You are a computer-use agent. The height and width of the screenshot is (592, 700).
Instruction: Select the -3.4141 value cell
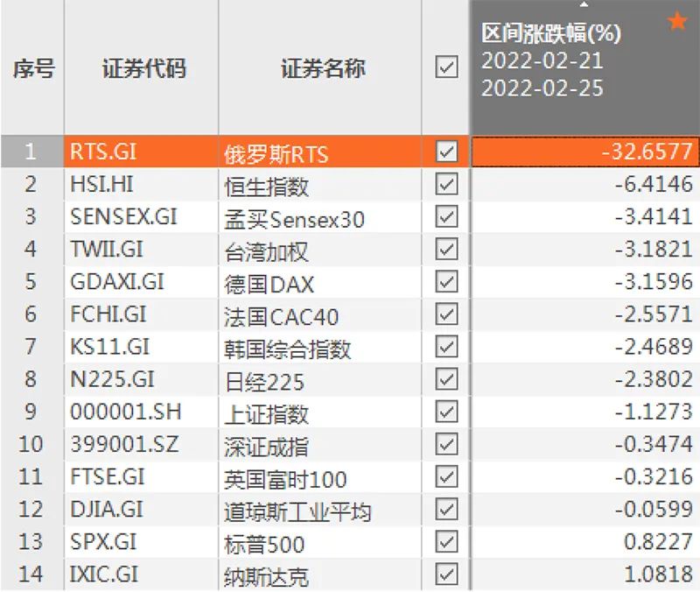[585, 216]
